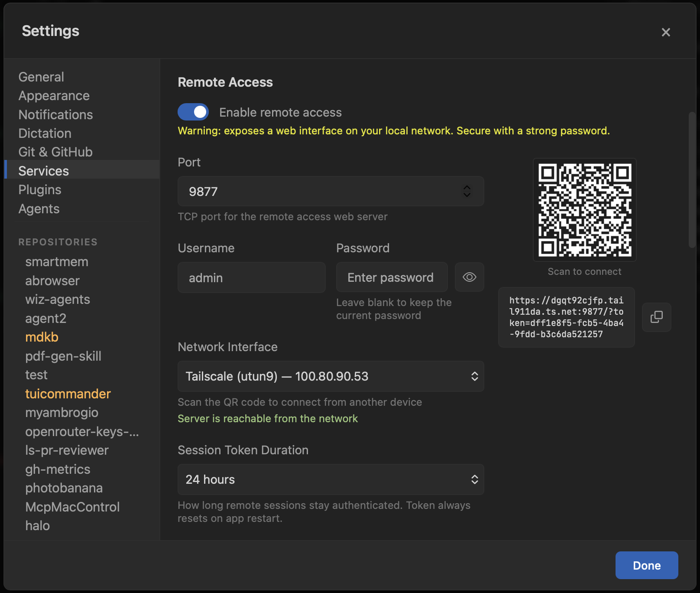The image size is (700, 593).
Task: Open Git & GitHub settings
Action: [x=55, y=152]
